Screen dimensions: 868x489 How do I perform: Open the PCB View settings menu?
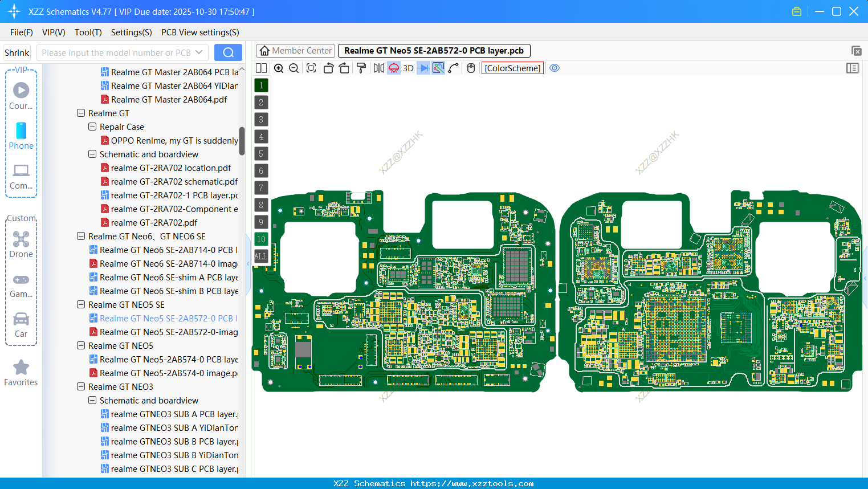coord(199,32)
